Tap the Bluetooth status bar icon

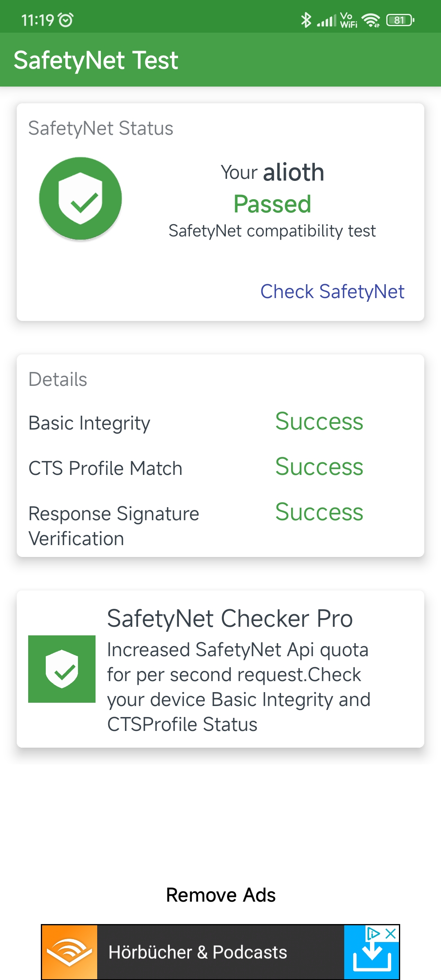[306, 20]
